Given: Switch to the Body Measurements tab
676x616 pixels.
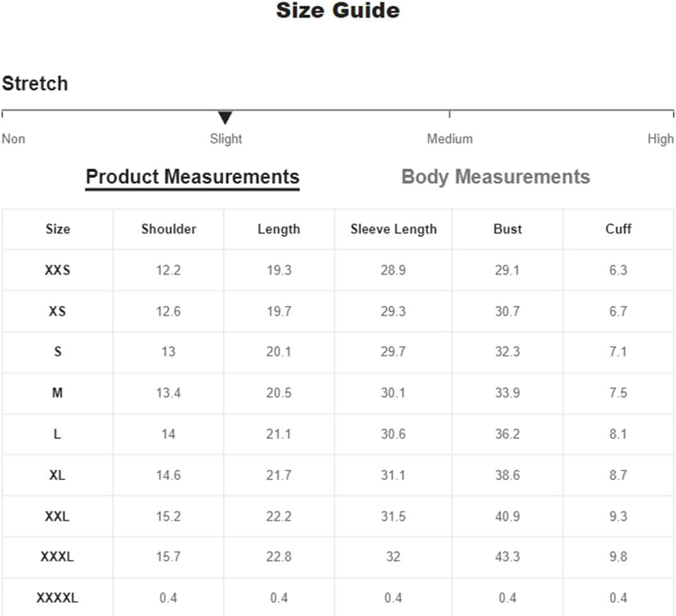Looking at the screenshot, I should (x=495, y=177).
